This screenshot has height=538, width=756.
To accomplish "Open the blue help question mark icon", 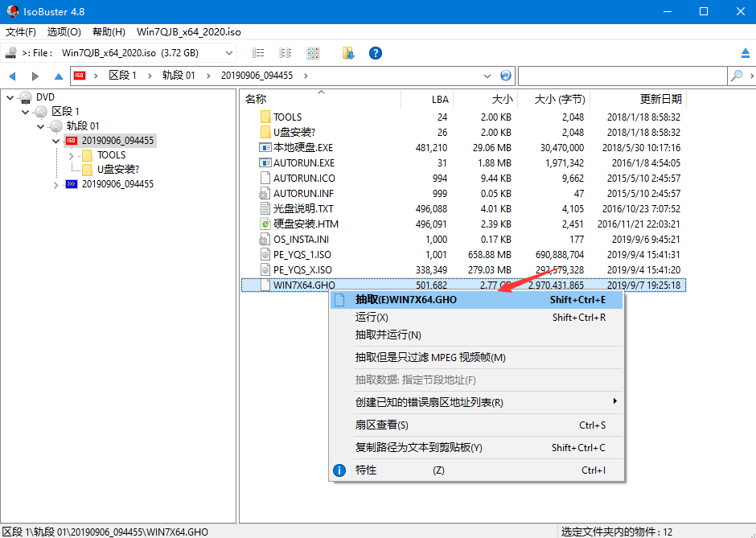I will [x=375, y=53].
